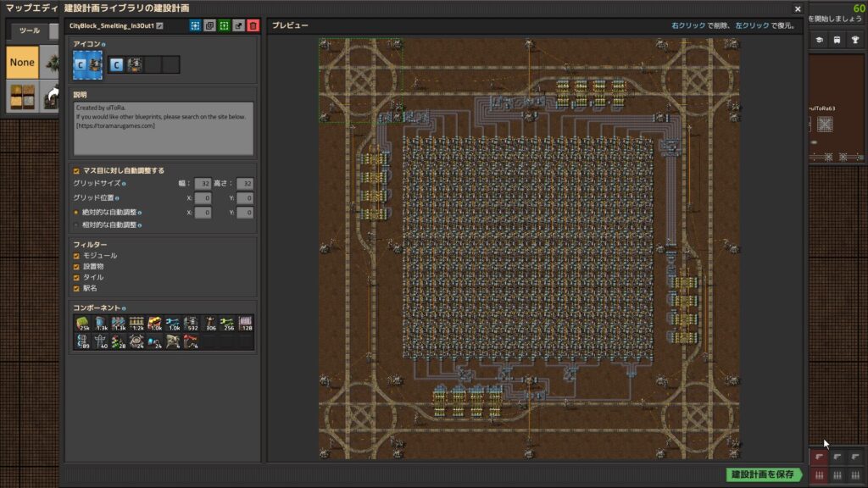The width and height of the screenshot is (868, 488).
Task: Click the 89 component icon
Action: coord(82,341)
